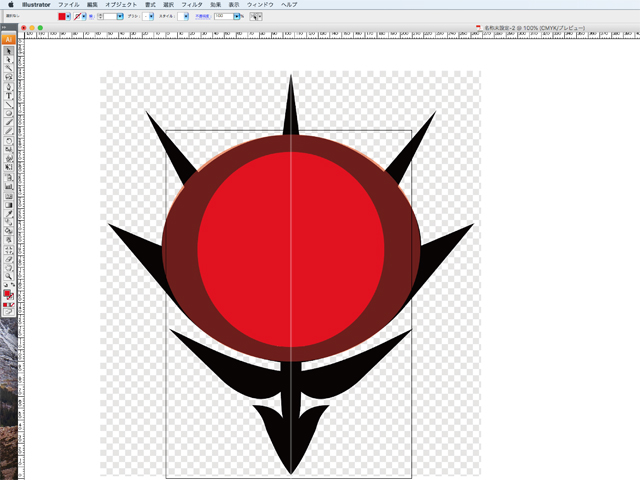Image resolution: width=640 pixels, height=480 pixels.
Task: Open the 選択 (Select) menu
Action: coord(169,4)
